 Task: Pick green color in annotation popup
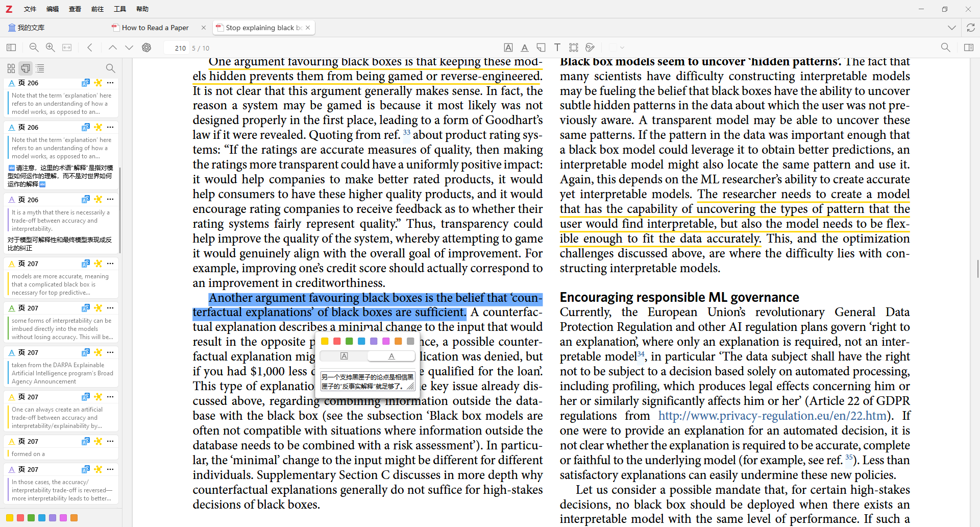coord(349,341)
